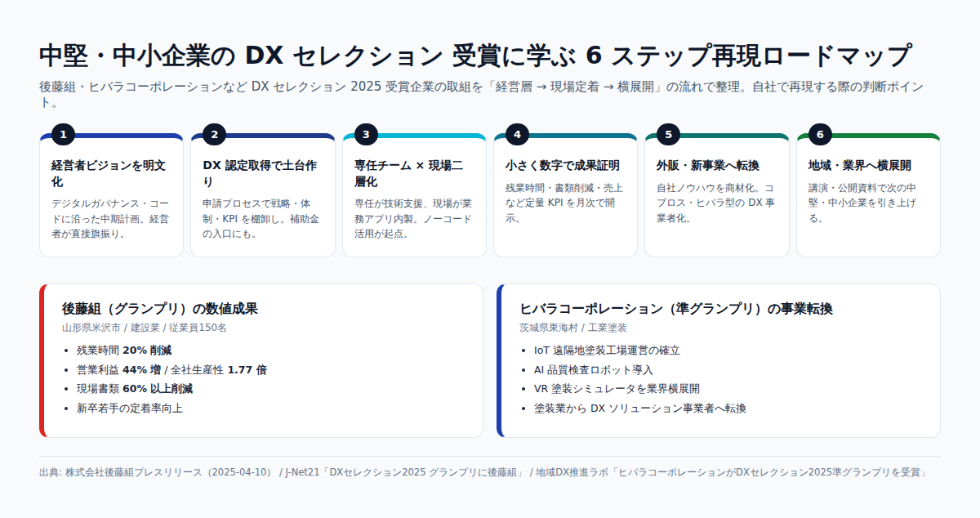
Task: Click the step 6 number badge
Action: (820, 135)
